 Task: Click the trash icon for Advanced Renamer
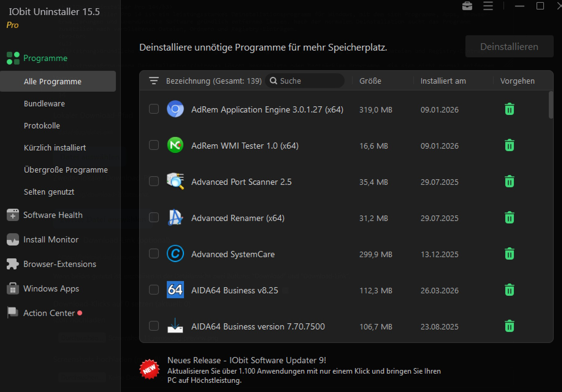(509, 218)
